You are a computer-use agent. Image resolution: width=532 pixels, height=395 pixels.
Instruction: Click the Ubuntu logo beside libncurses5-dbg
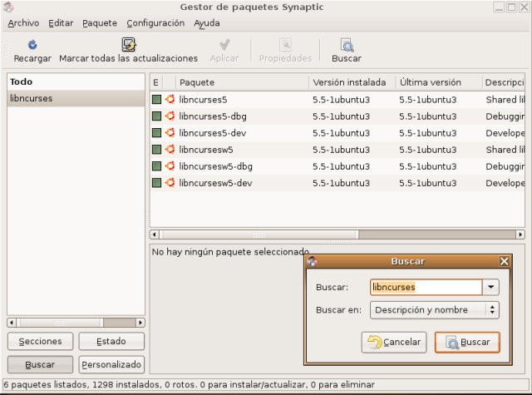170,116
